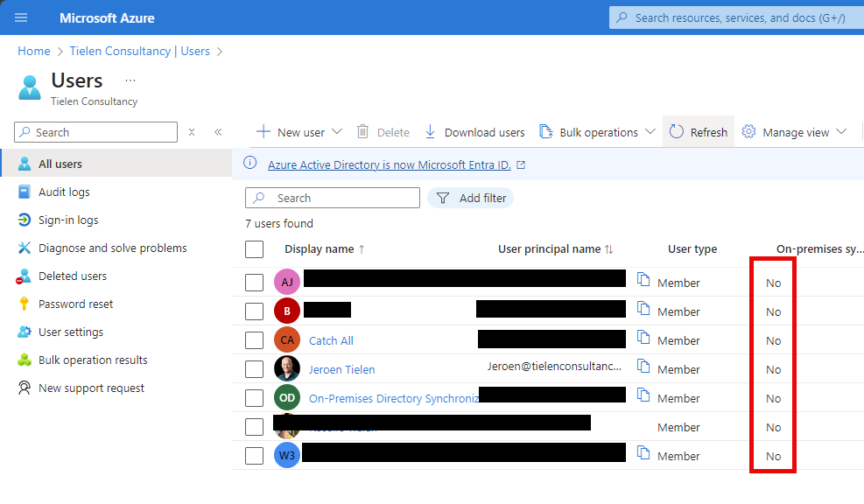Click the Microsoft Azure portal title

point(107,18)
